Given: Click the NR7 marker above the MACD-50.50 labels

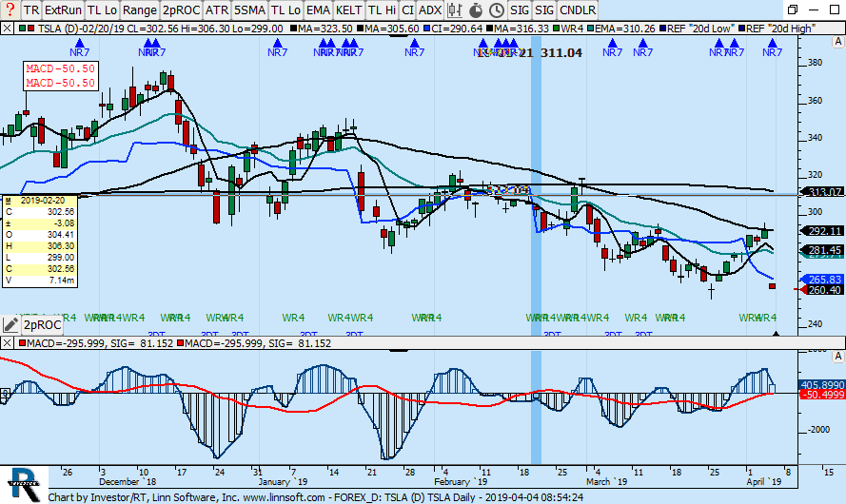Looking at the screenshot, I should click(x=79, y=48).
